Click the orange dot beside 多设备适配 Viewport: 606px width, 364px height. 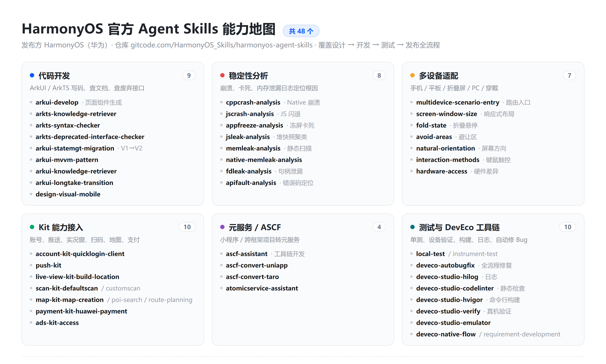(x=412, y=75)
